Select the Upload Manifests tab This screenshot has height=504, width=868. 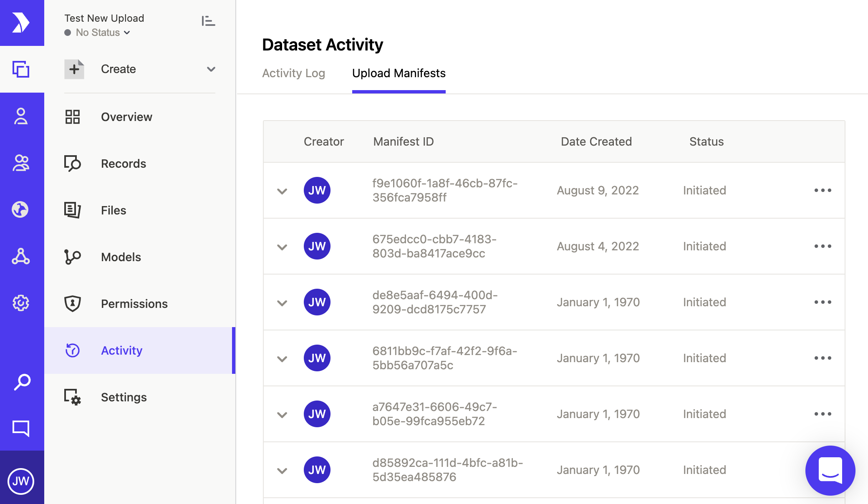(x=399, y=73)
